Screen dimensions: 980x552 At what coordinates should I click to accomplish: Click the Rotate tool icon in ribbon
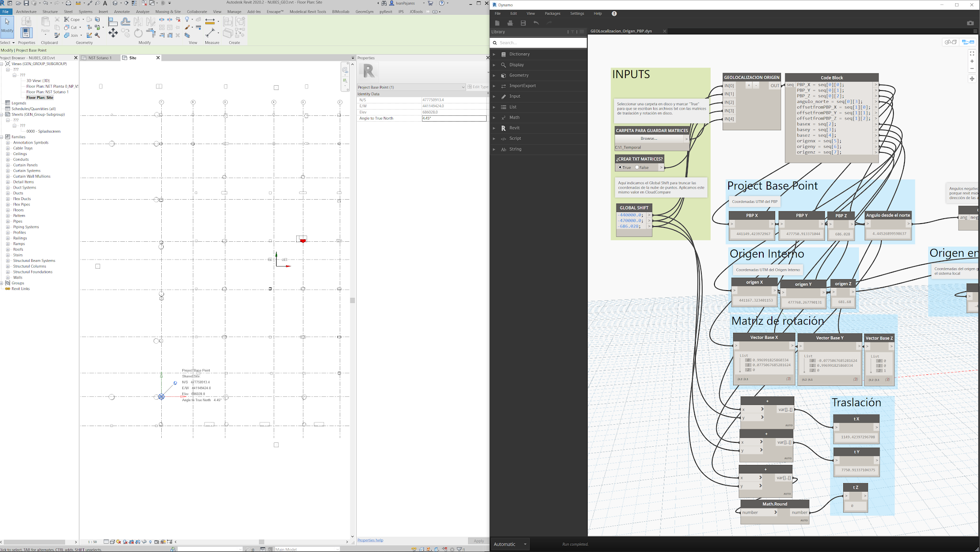click(138, 33)
